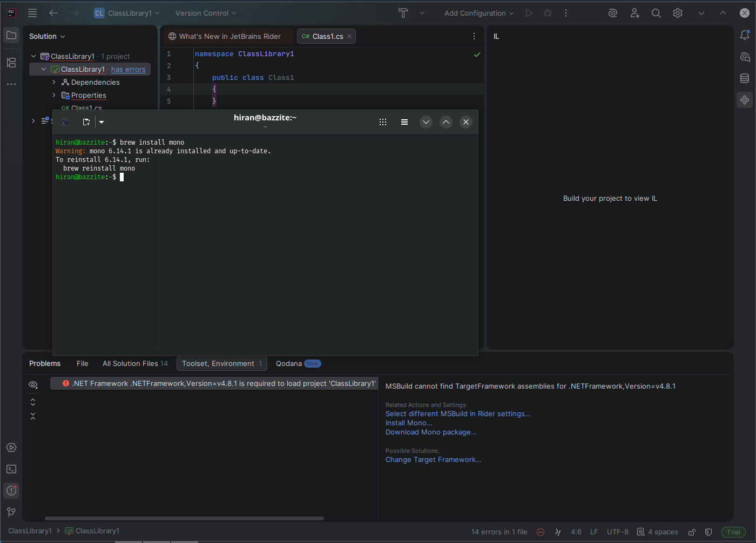
Task: Switch to What's New in JetBrains Rider tab
Action: 229,36
